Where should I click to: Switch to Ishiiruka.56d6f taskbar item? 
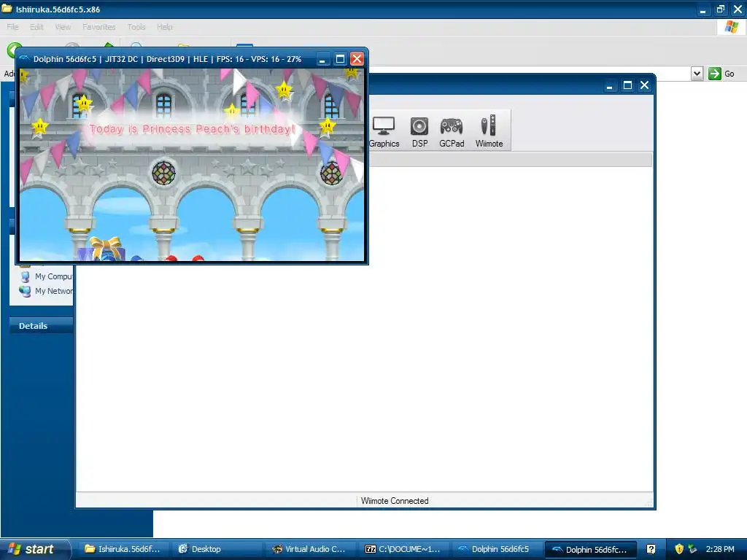pos(123,549)
